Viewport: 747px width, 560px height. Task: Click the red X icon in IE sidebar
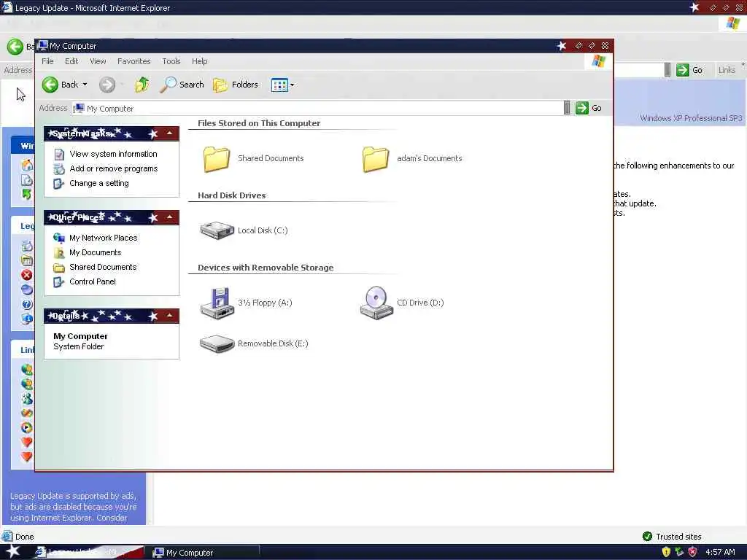click(x=27, y=275)
